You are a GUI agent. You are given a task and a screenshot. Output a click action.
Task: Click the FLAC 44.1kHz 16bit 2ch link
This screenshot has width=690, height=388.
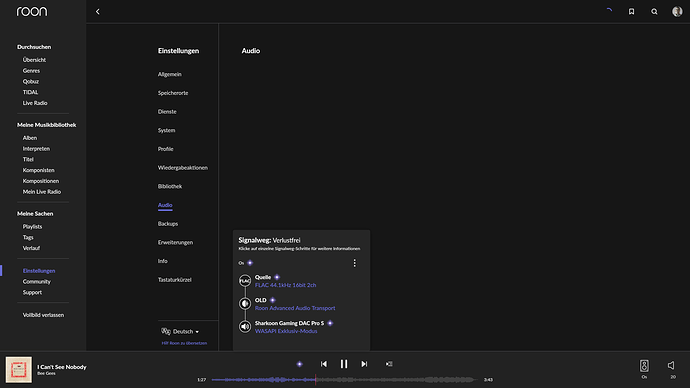point(285,285)
